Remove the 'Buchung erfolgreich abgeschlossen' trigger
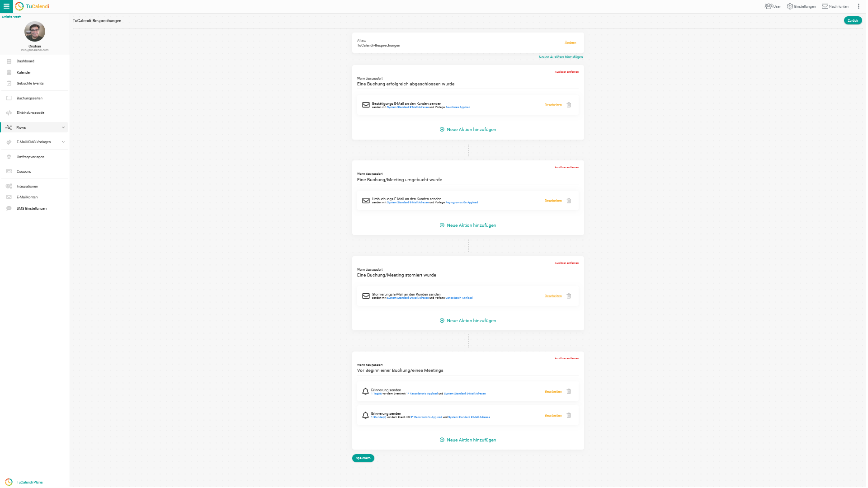The image size is (868, 488). pyautogui.click(x=566, y=72)
